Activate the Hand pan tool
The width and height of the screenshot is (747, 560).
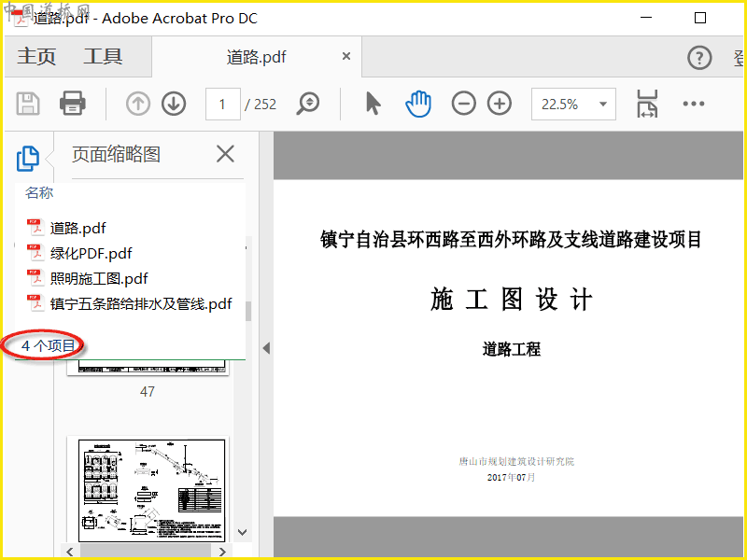click(418, 104)
